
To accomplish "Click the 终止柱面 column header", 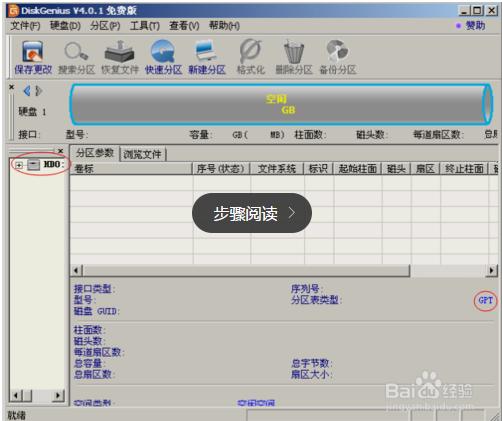I will [x=464, y=169].
